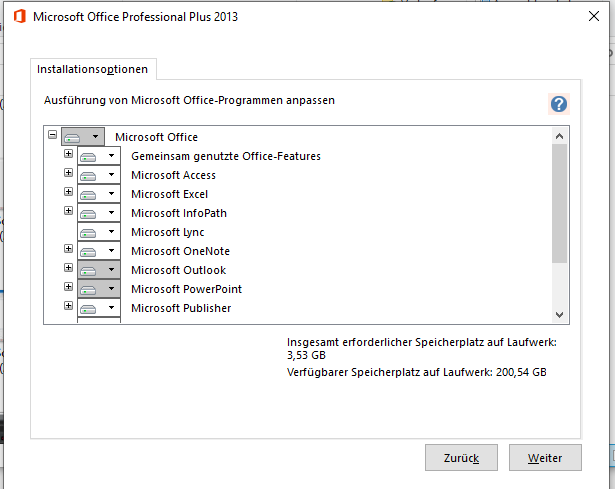Image resolution: width=615 pixels, height=489 pixels.
Task: Click the blue help question mark icon
Action: click(559, 104)
